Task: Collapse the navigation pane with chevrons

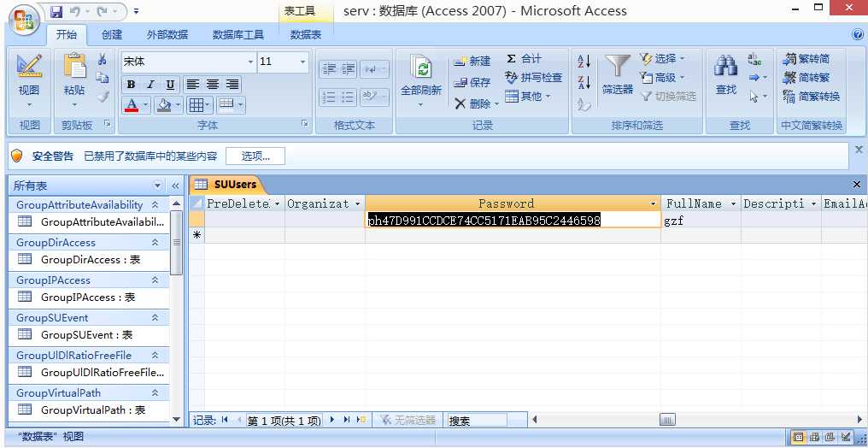Action: [175, 186]
